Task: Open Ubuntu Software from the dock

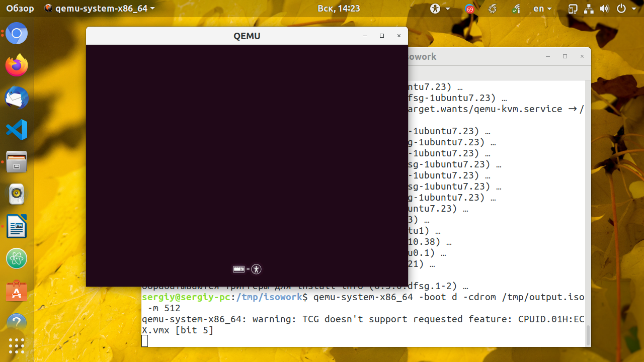Action: 17,291
